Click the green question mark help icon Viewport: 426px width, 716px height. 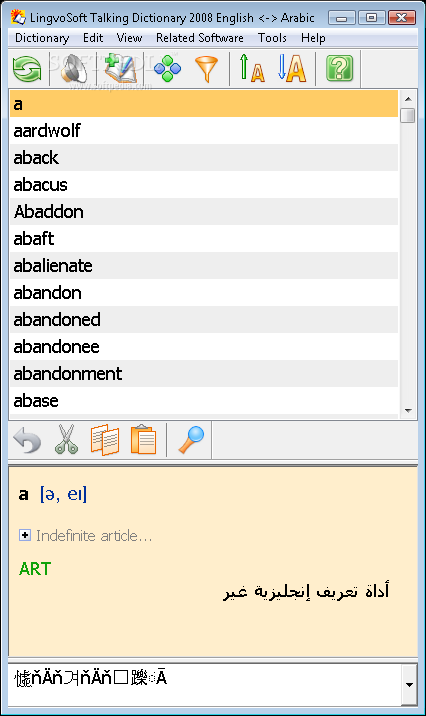click(339, 68)
